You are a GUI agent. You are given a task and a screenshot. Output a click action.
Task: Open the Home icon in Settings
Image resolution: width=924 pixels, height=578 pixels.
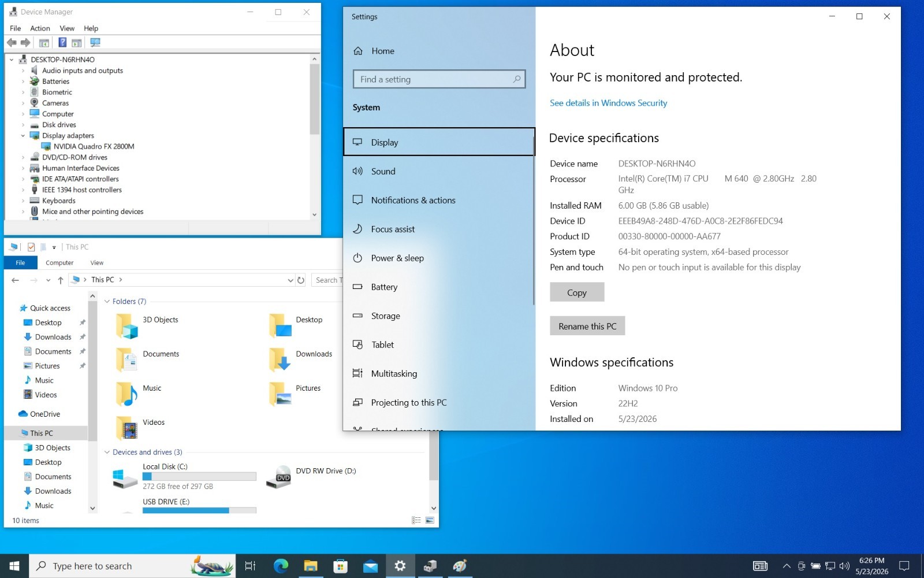[x=358, y=51]
